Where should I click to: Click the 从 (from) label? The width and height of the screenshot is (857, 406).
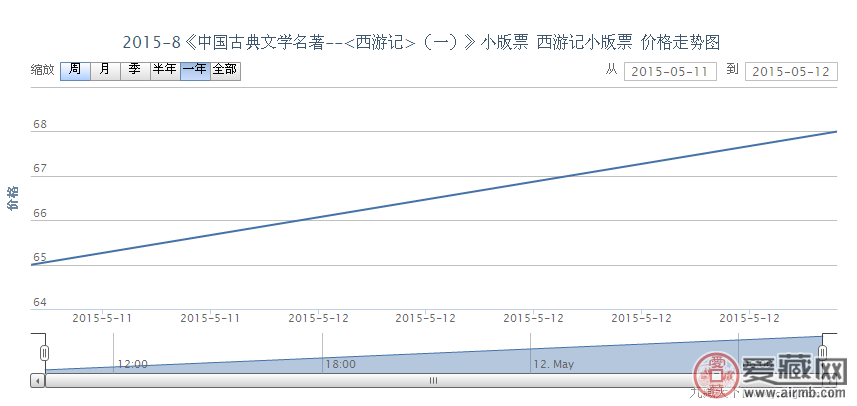[x=611, y=69]
